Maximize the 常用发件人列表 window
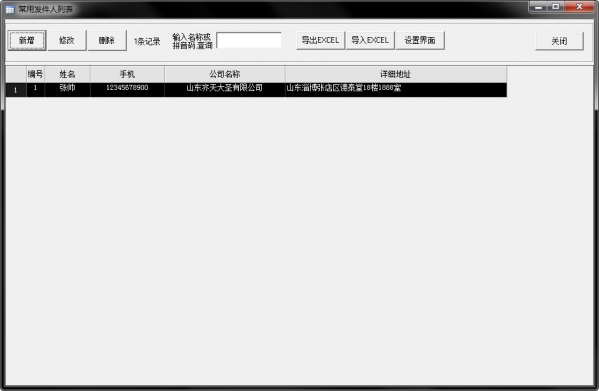The height and width of the screenshot is (391, 599). [556, 7]
